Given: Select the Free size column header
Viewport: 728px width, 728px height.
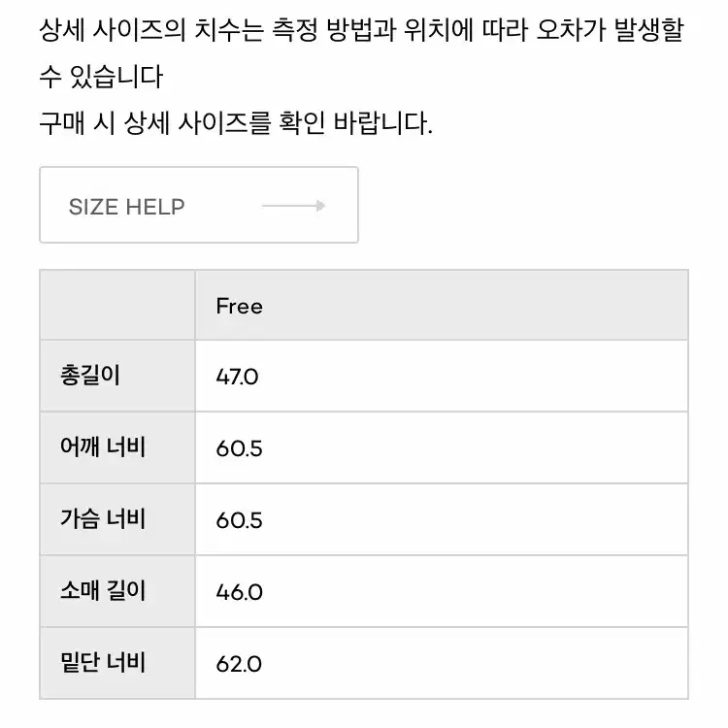Looking at the screenshot, I should click(442, 305).
